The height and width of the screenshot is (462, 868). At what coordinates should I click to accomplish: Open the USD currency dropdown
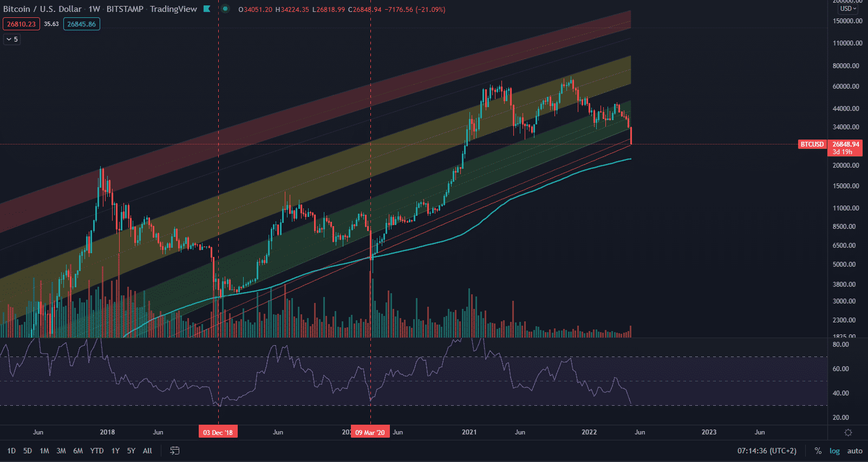(848, 9)
